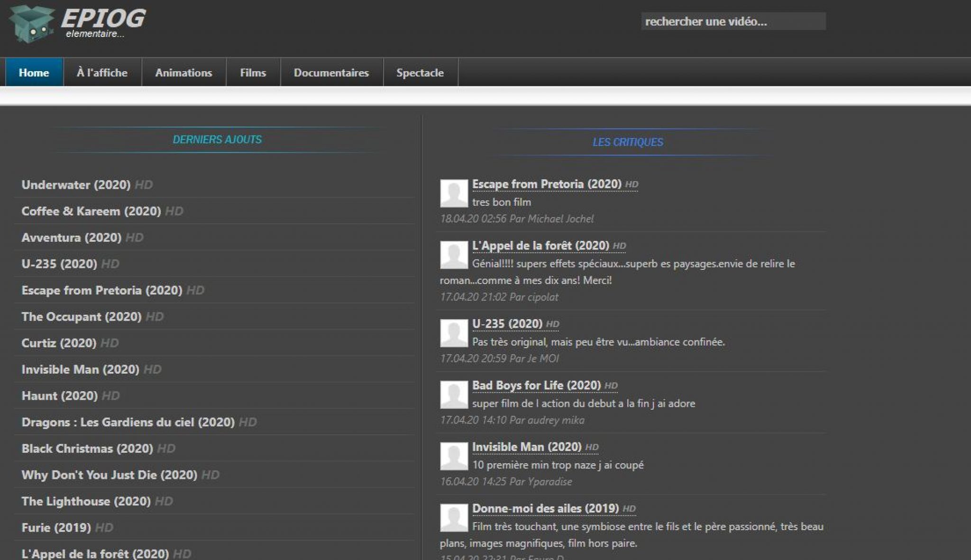Open Documentaires menu item
Image resolution: width=971 pixels, height=560 pixels.
(x=331, y=73)
